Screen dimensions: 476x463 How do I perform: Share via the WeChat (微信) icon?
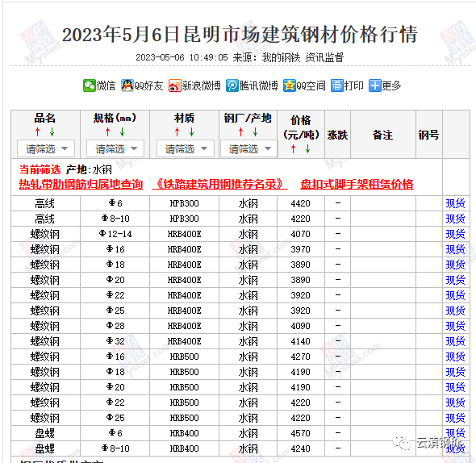90,86
